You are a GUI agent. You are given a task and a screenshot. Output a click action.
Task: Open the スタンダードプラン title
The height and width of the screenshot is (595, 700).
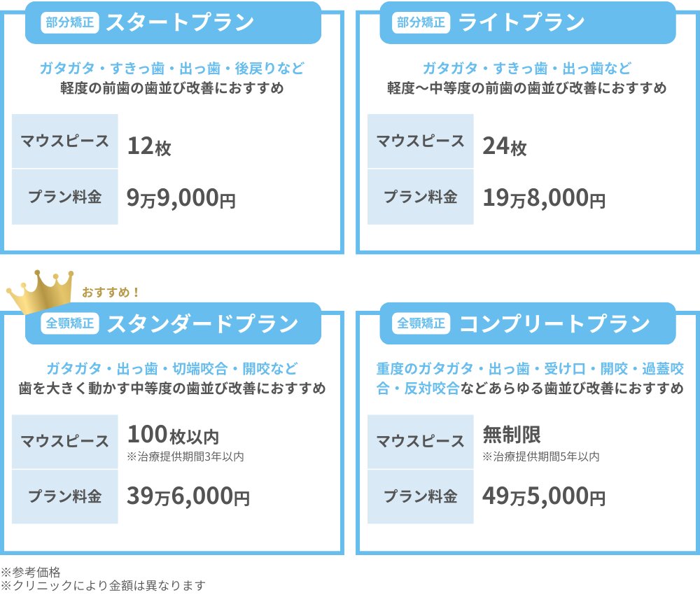(x=203, y=323)
